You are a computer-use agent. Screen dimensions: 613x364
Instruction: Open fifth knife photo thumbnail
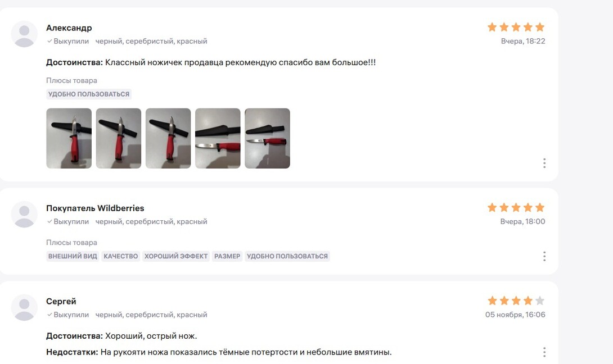[267, 138]
